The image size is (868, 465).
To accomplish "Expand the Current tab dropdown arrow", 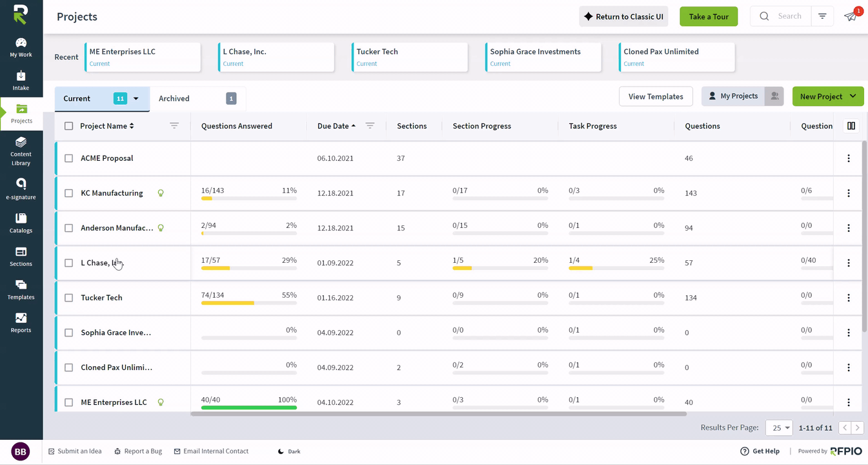I will pos(136,99).
